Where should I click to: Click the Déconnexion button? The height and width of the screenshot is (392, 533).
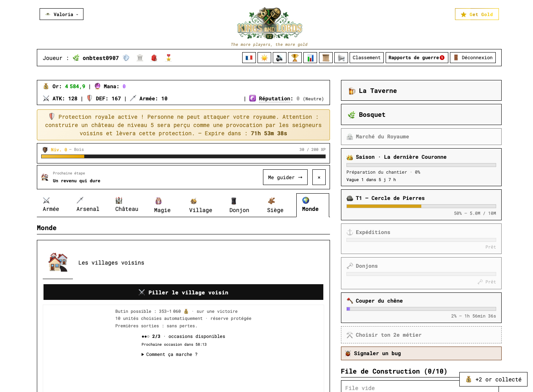tap(473, 58)
